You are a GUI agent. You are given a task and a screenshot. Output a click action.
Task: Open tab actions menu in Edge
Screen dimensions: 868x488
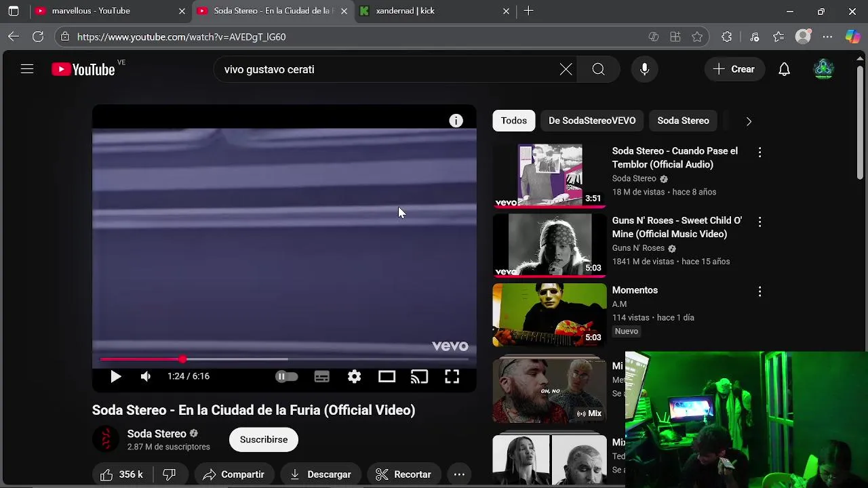[14, 11]
